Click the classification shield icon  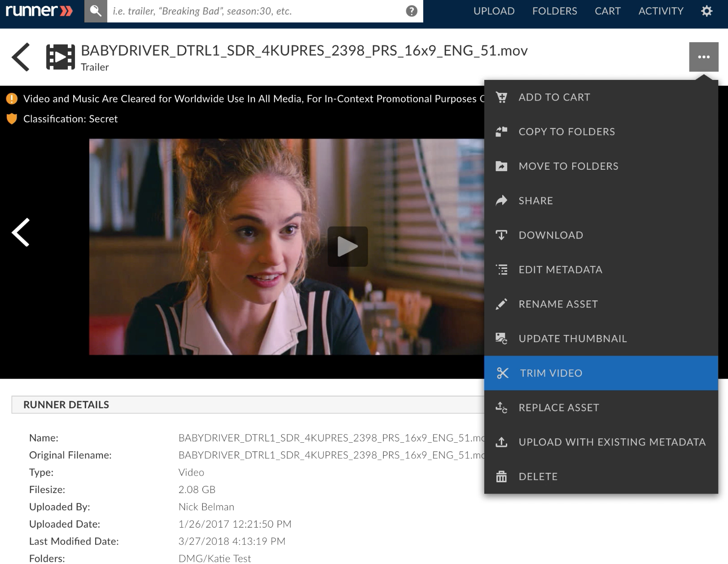point(12,119)
